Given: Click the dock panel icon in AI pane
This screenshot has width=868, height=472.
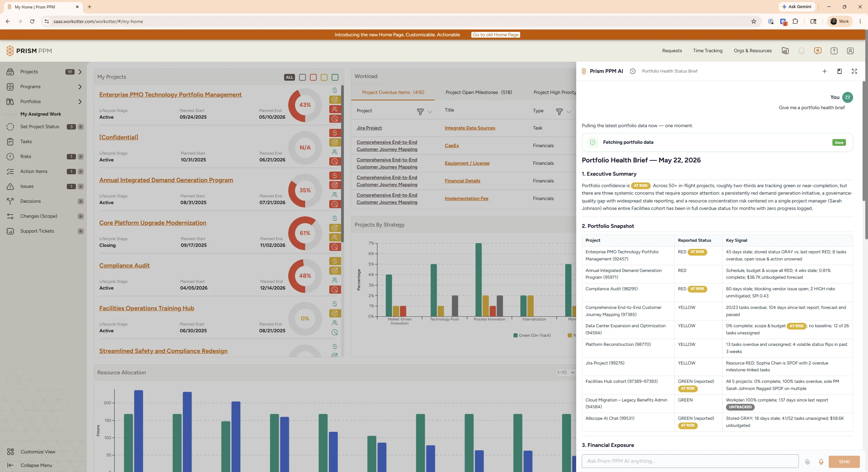Looking at the screenshot, I should tap(839, 71).
